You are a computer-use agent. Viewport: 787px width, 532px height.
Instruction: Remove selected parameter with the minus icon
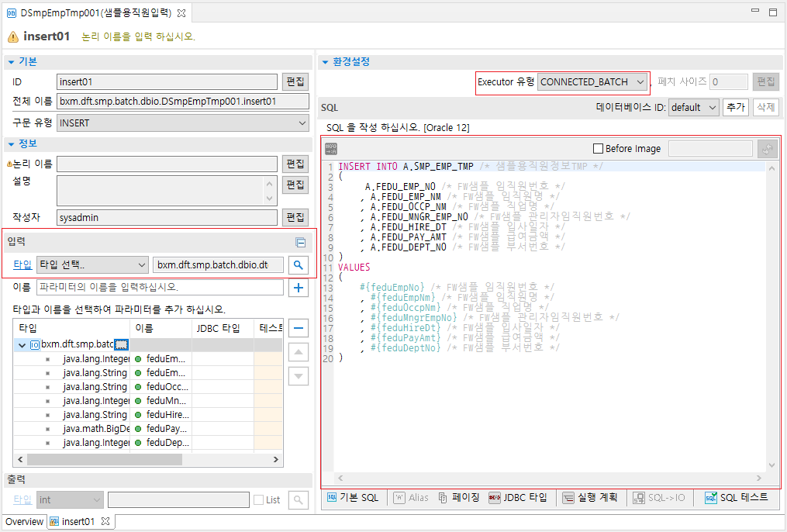(299, 328)
